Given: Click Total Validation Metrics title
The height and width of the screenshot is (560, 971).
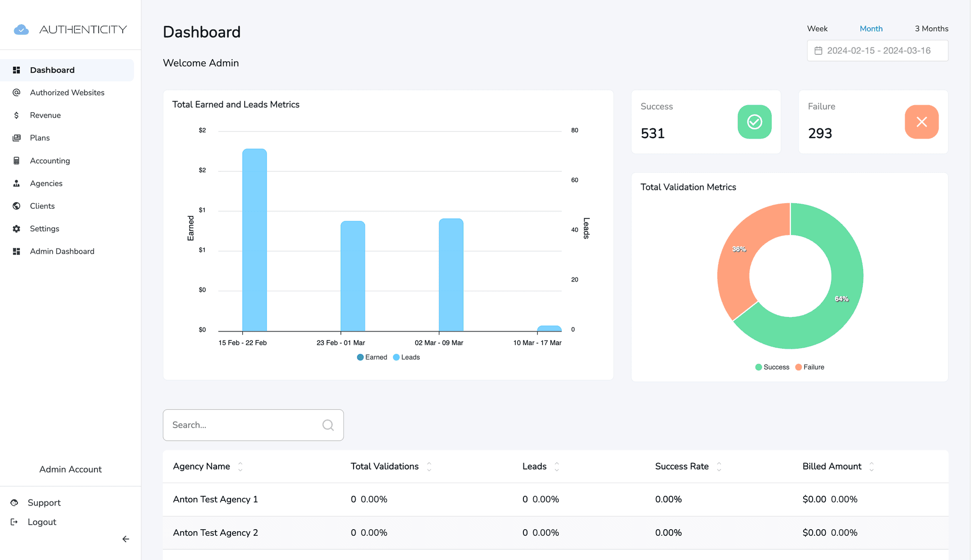Looking at the screenshot, I should tap(688, 187).
